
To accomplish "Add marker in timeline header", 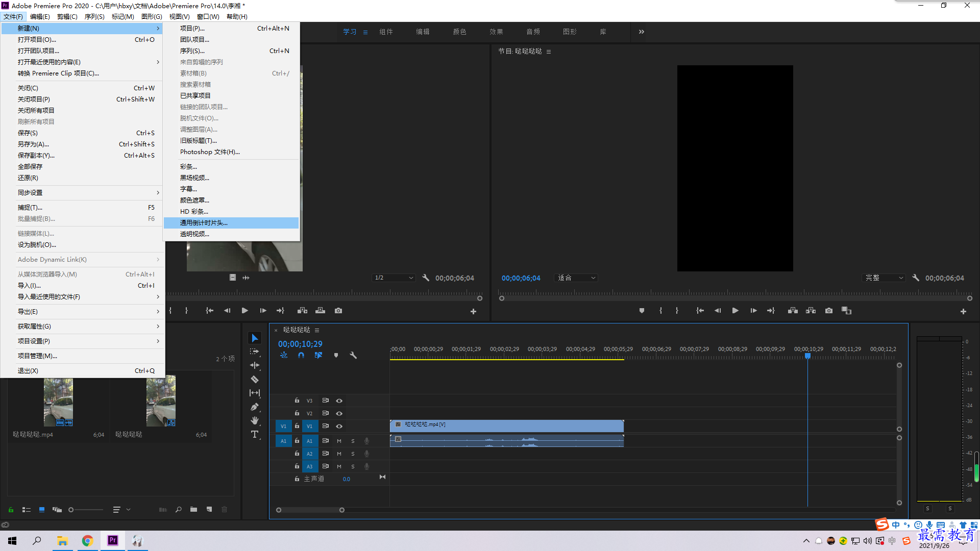I will pos(336,355).
